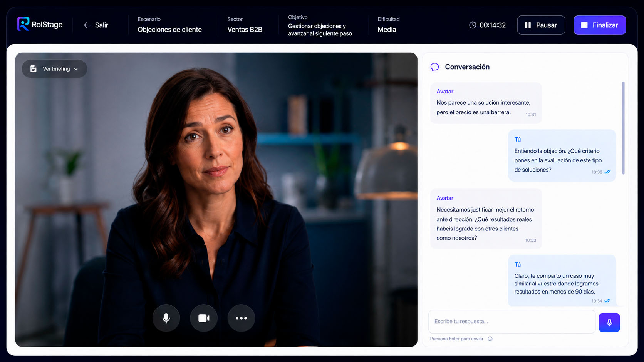Click your message starting Entiendo la objeción
This screenshot has height=362, width=644.
point(562,155)
